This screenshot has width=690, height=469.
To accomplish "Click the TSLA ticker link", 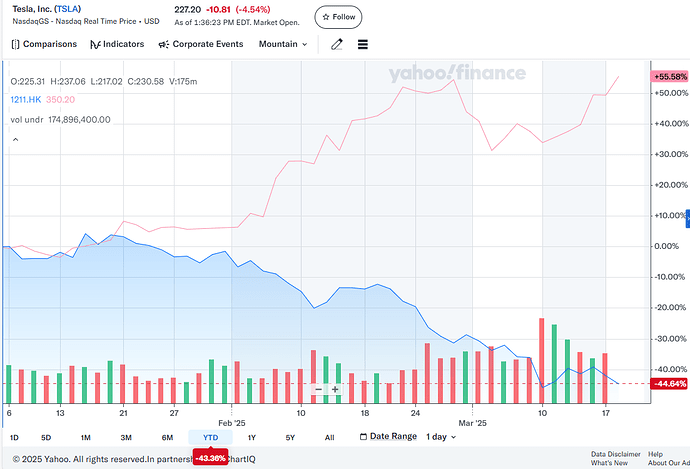I will 67,9.
